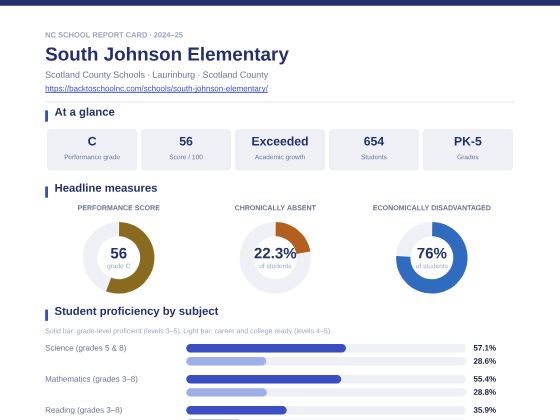This screenshot has height=420, width=560.
Task: Click the Student proficiency by subject heading
Action: 136,311
